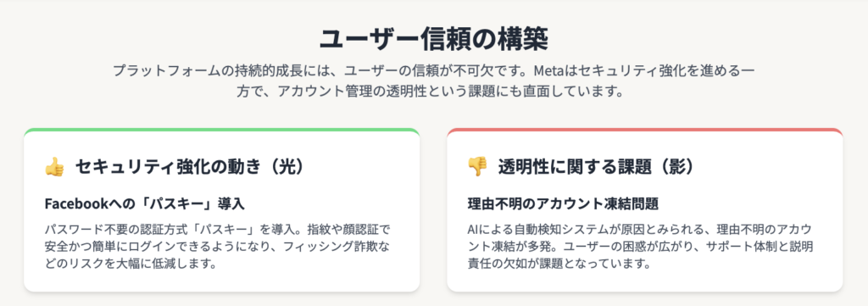
Task: Click the thumbs-down emoji icon
Action: (x=477, y=166)
